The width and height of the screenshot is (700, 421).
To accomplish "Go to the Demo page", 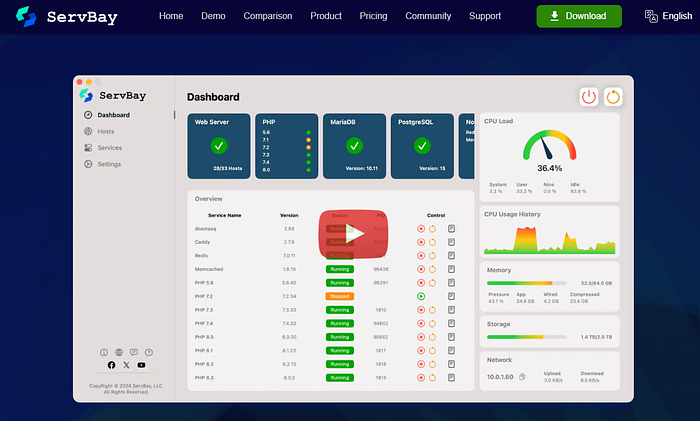I will 213,16.
